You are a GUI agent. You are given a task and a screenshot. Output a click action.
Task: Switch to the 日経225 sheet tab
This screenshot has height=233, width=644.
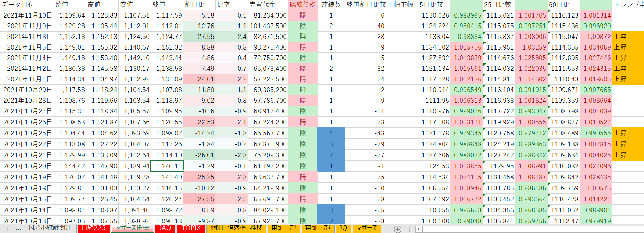coord(93,228)
